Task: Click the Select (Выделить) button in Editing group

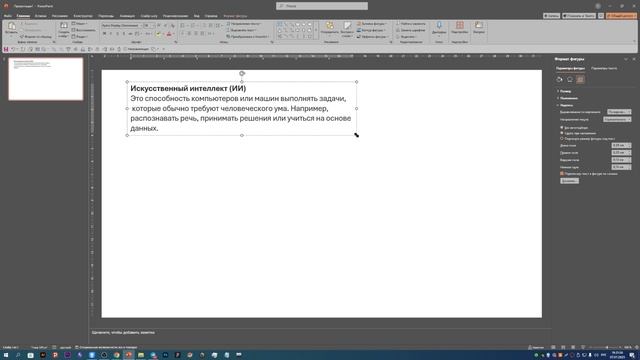Action: pyautogui.click(x=408, y=37)
